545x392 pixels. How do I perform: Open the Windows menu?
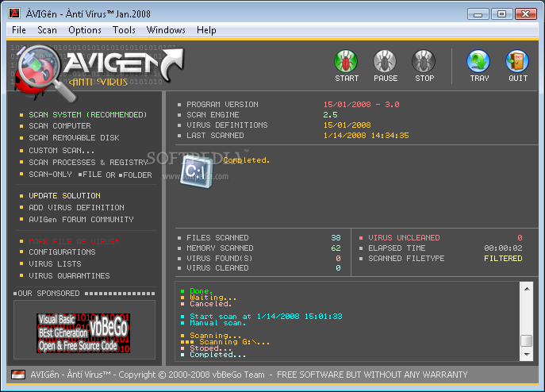click(x=166, y=30)
